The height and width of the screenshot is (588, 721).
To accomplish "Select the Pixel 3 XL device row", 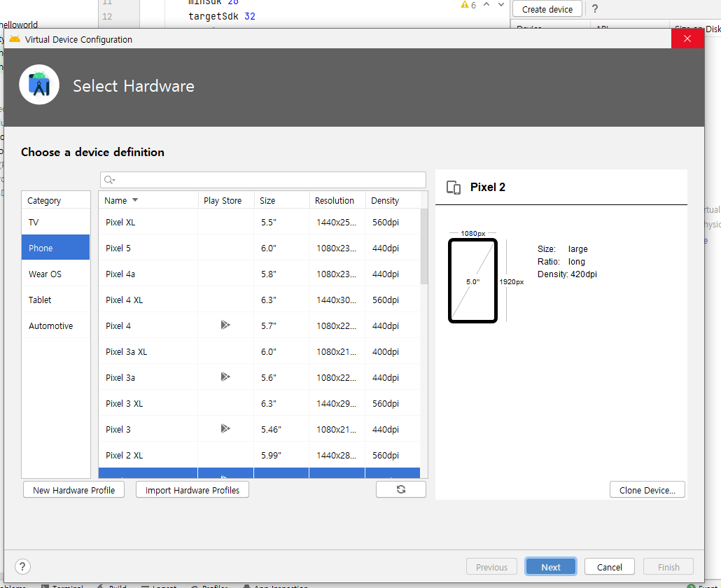I will [x=259, y=403].
